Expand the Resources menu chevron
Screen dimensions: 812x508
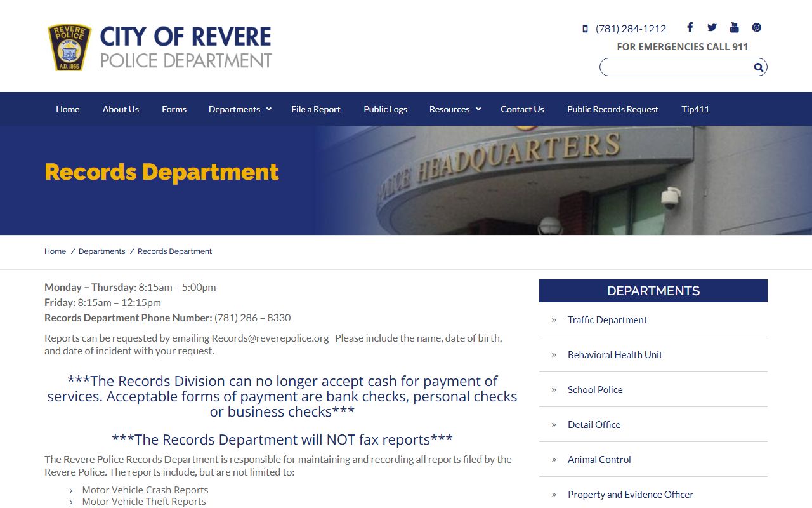[478, 109]
